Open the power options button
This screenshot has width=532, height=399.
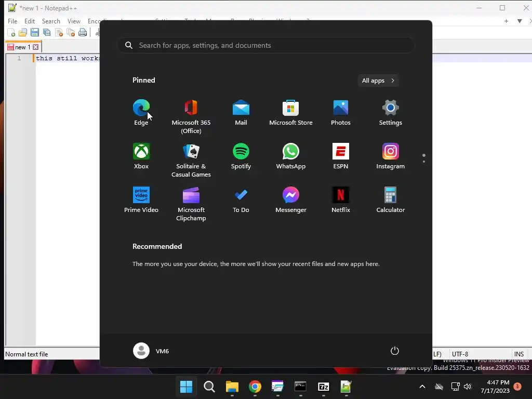pyautogui.click(x=395, y=351)
